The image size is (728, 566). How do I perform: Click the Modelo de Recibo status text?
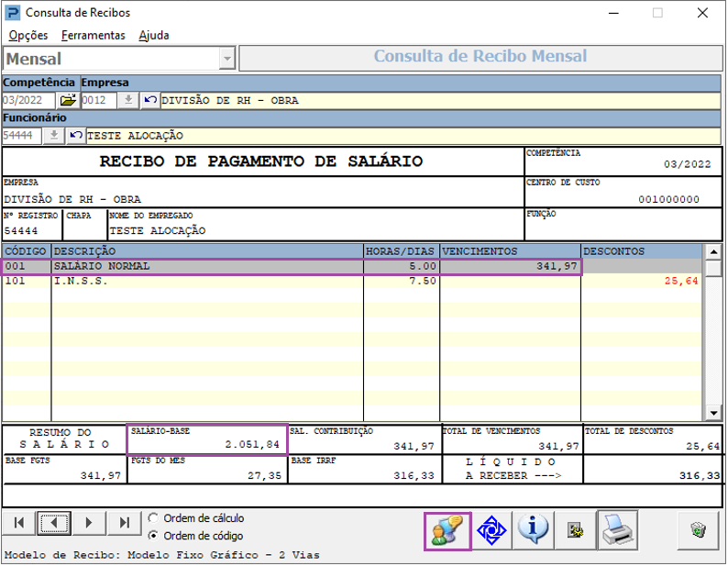click(161, 555)
